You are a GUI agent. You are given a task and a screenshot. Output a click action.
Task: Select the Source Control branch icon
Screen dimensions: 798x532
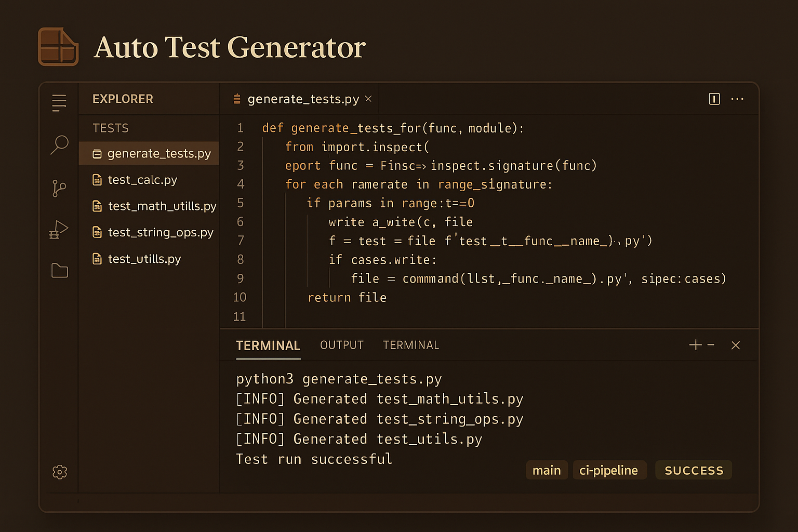pyautogui.click(x=59, y=188)
